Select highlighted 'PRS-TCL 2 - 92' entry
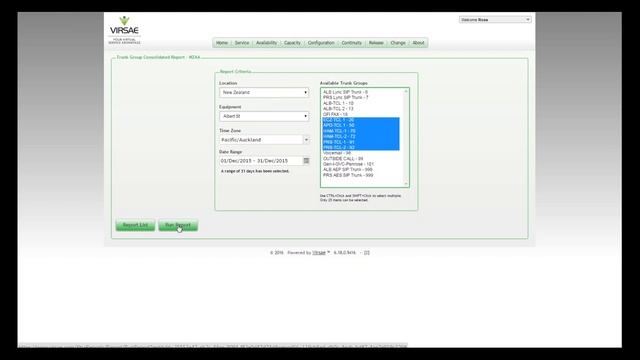This screenshot has width=640, height=360. (361, 147)
